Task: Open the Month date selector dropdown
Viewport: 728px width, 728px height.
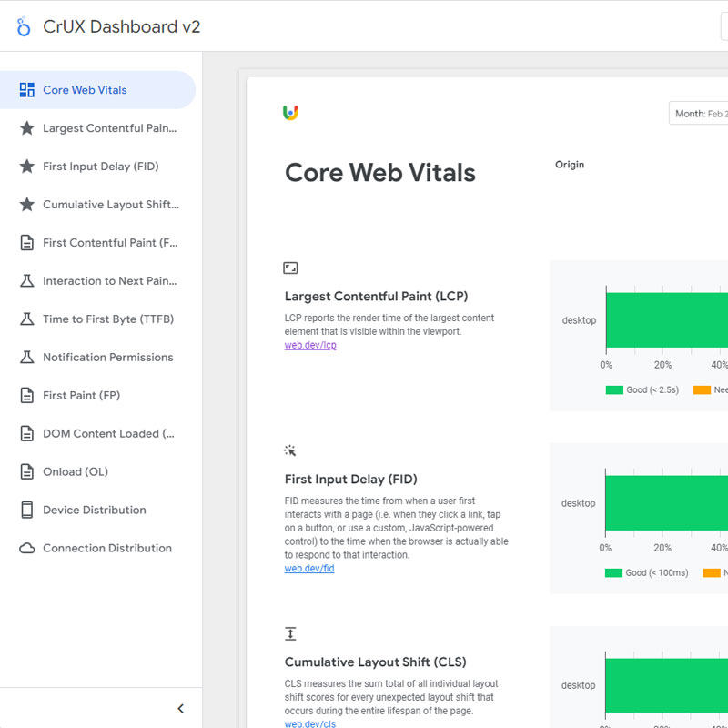Action: click(698, 113)
